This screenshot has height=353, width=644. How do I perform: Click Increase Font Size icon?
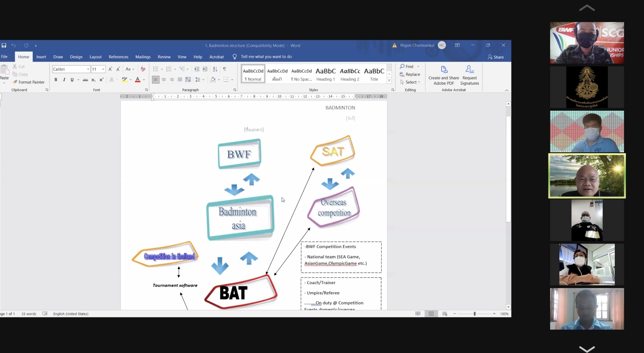tap(110, 69)
